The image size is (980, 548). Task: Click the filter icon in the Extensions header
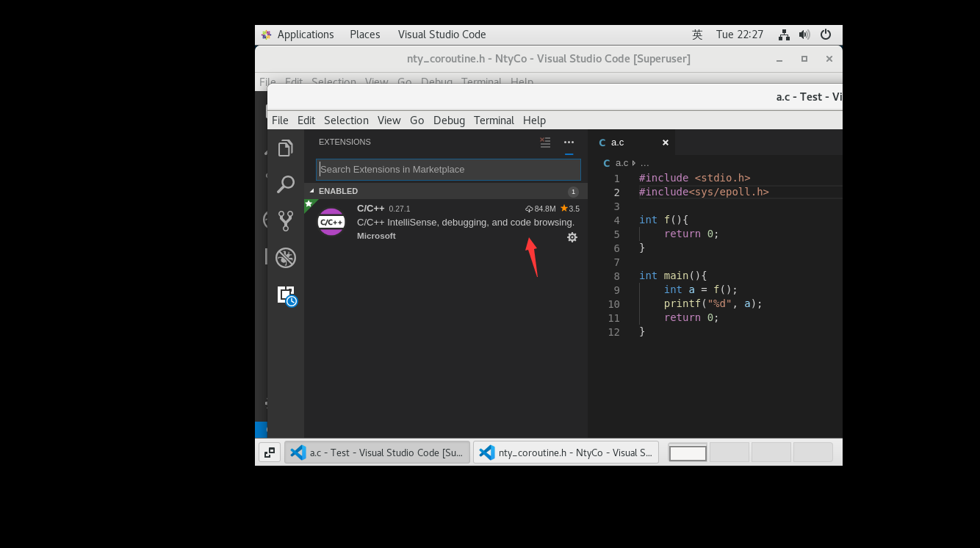tap(544, 142)
